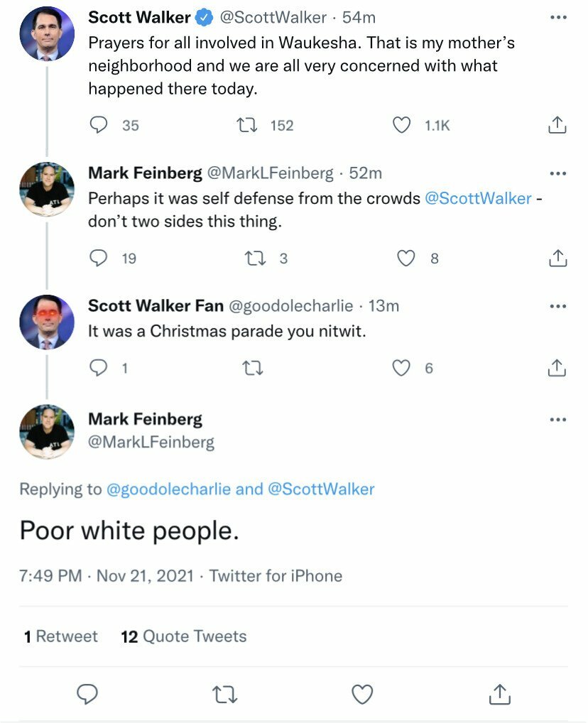The width and height of the screenshot is (588, 723).
Task: Share the main tweet using bottom share icon
Action: point(499,694)
